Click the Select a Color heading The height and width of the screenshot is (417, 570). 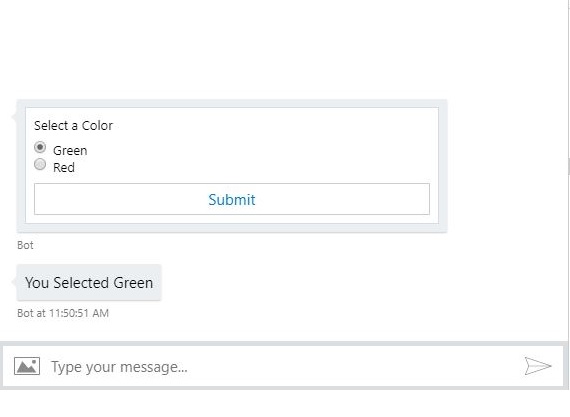point(73,125)
